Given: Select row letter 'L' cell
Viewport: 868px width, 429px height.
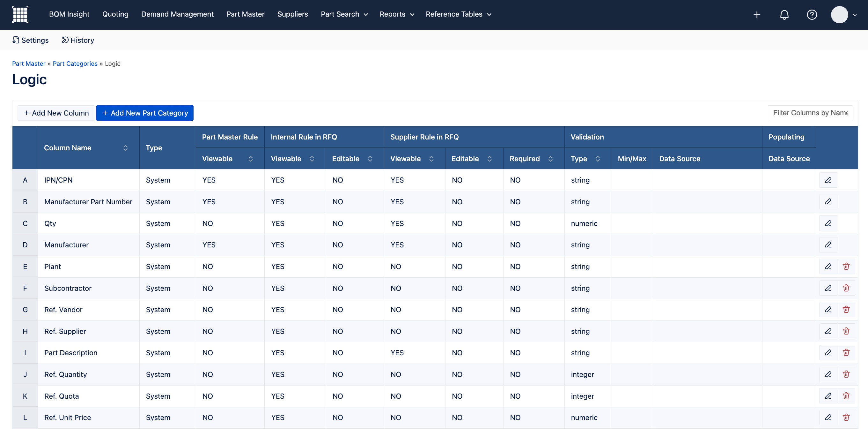Looking at the screenshot, I should [x=25, y=418].
